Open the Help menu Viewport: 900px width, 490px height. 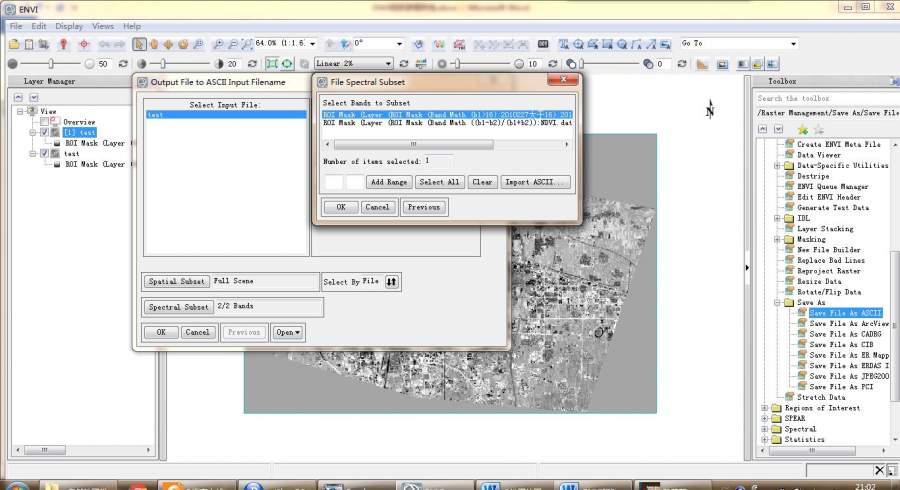click(x=131, y=26)
